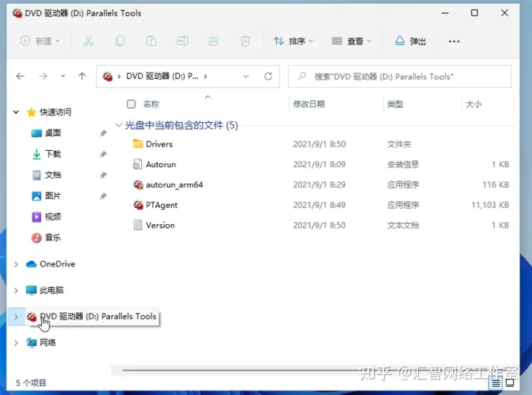Click the Copy icon in toolbar

[120, 41]
